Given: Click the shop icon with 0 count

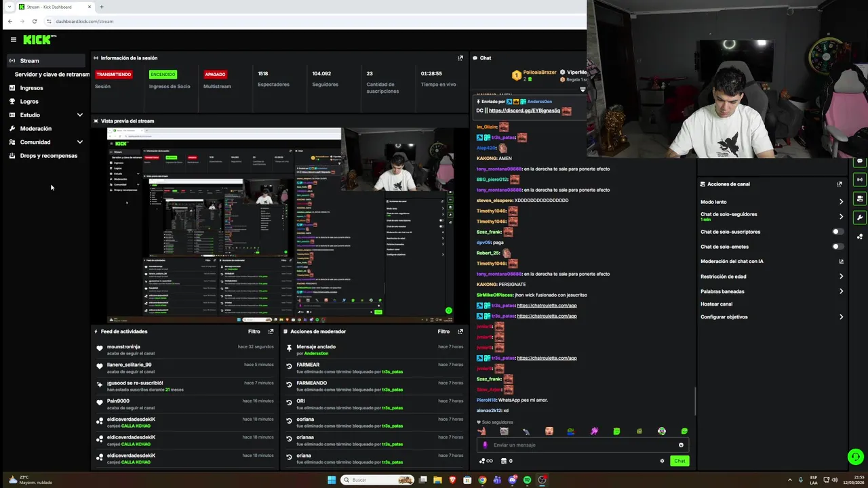Looking at the screenshot, I should (506, 461).
